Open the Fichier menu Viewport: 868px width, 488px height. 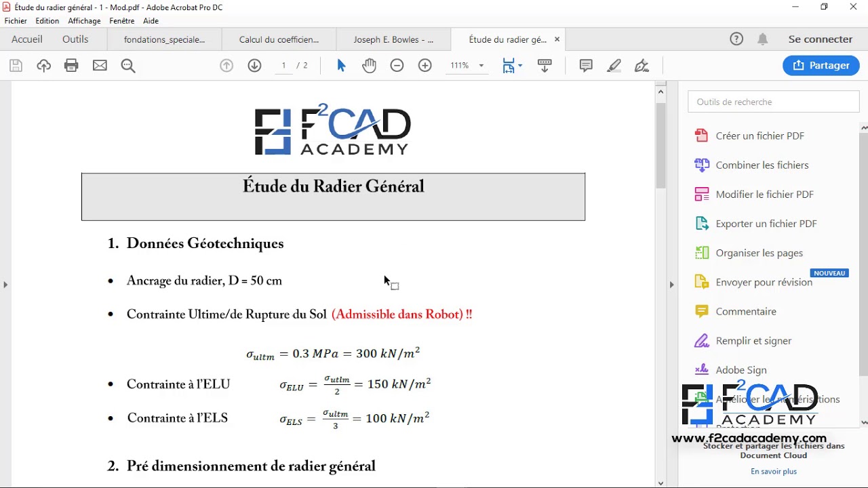(x=16, y=21)
